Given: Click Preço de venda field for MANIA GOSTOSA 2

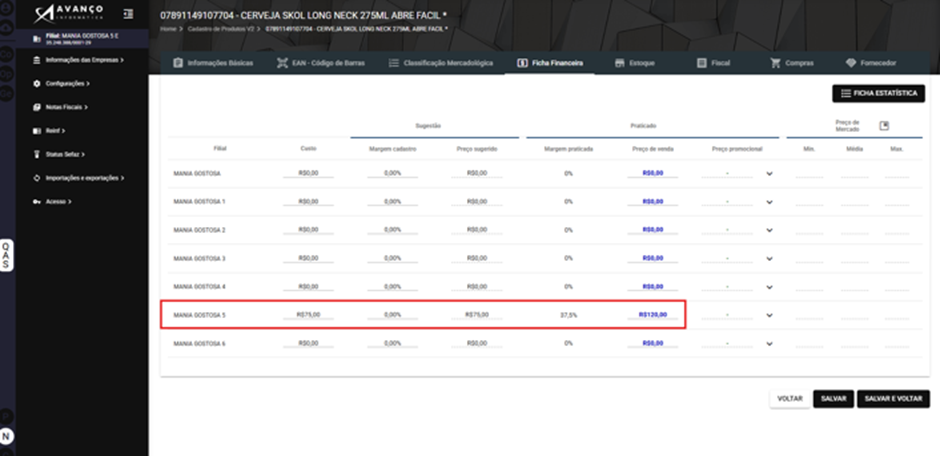Looking at the screenshot, I should (653, 230).
